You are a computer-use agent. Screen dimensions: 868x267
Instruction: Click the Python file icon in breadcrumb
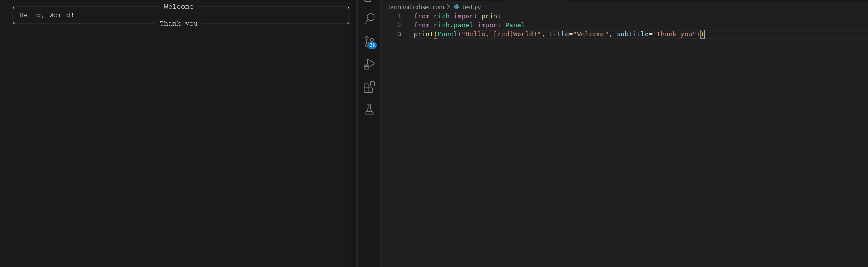(x=457, y=7)
